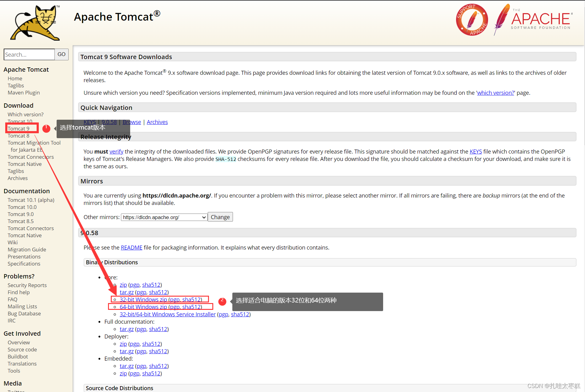Open the Buildbot sidebar link
585x392 pixels.
18,357
